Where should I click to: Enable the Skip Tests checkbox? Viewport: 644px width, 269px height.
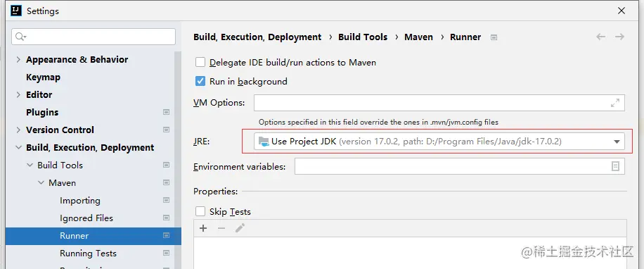[200, 211]
